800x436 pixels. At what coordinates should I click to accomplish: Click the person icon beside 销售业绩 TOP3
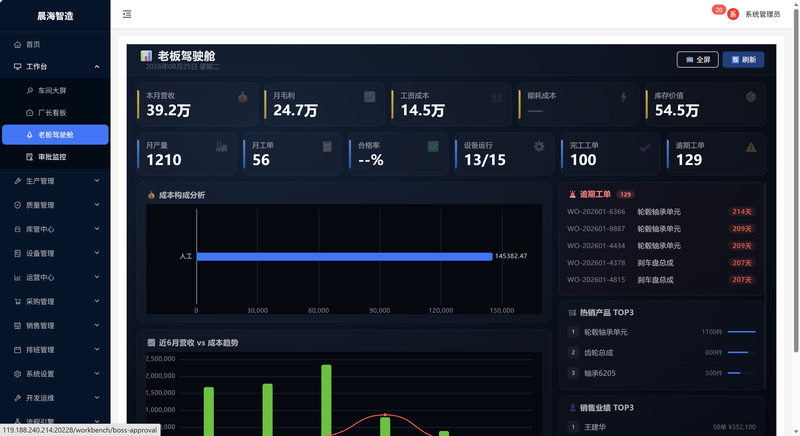point(572,408)
